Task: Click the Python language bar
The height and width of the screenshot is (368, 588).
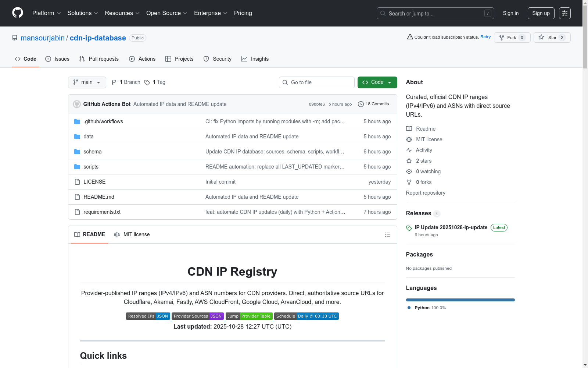Action: coord(460,300)
